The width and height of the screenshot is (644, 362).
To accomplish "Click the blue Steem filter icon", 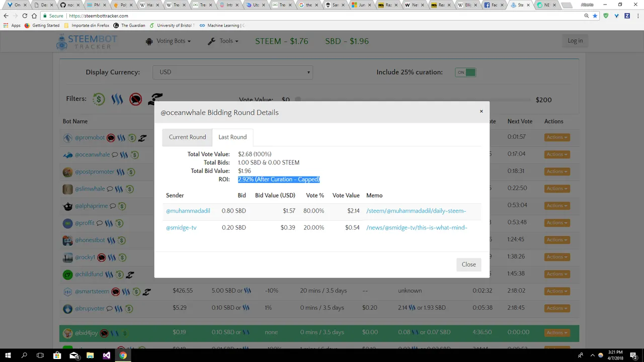I will click(117, 100).
